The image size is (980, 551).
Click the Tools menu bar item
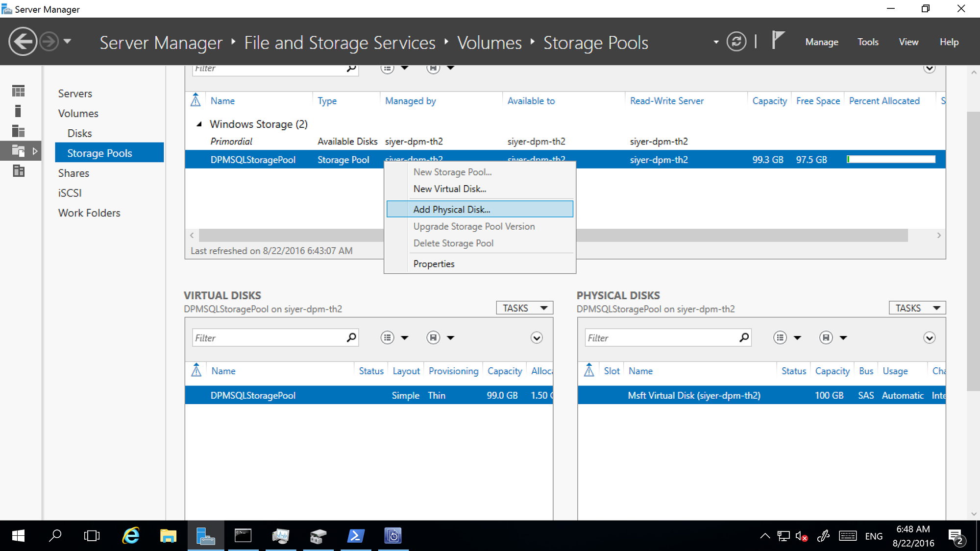click(868, 42)
